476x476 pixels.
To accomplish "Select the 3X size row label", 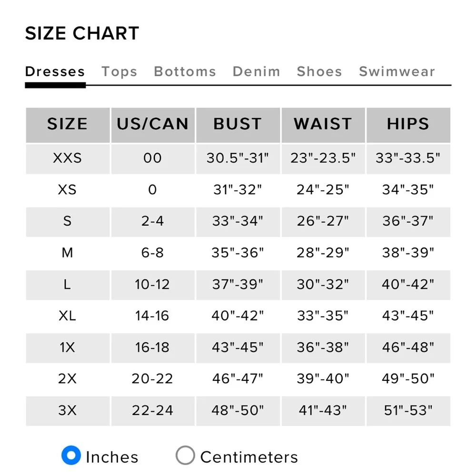I will click(x=68, y=410).
